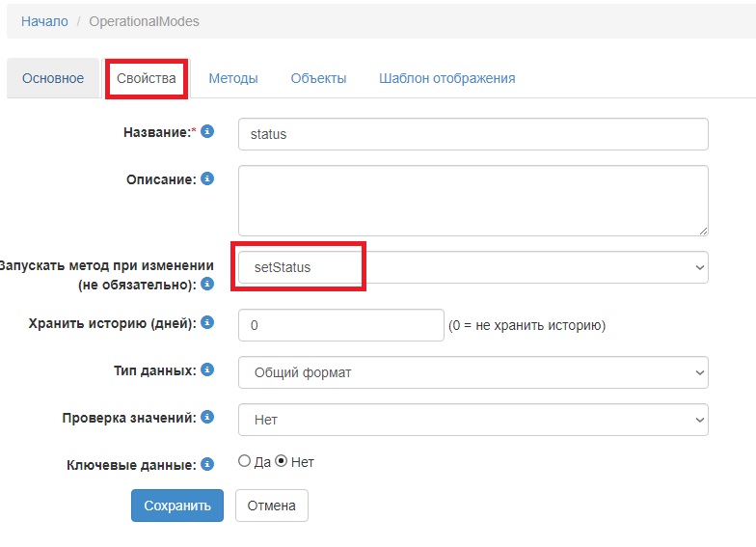Switch to the Основное tab
The image size is (756, 547).
pos(53,78)
